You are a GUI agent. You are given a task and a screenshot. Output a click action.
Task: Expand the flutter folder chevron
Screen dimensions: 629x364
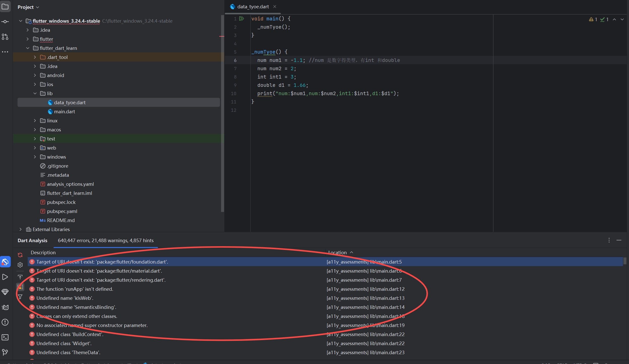(28, 39)
